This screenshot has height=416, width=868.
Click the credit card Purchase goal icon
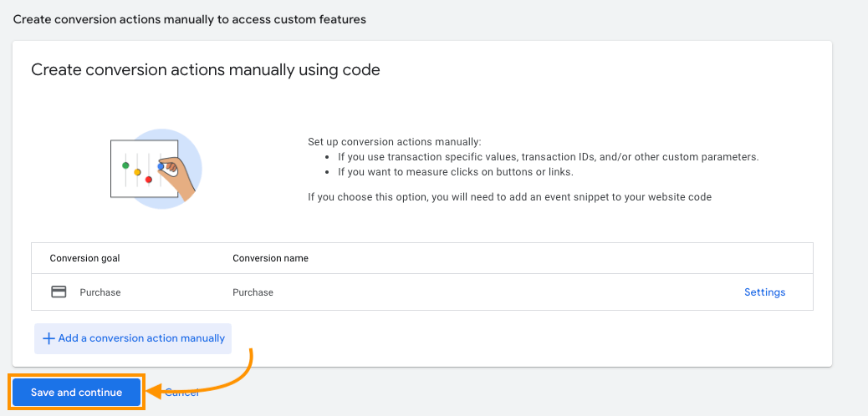59,292
